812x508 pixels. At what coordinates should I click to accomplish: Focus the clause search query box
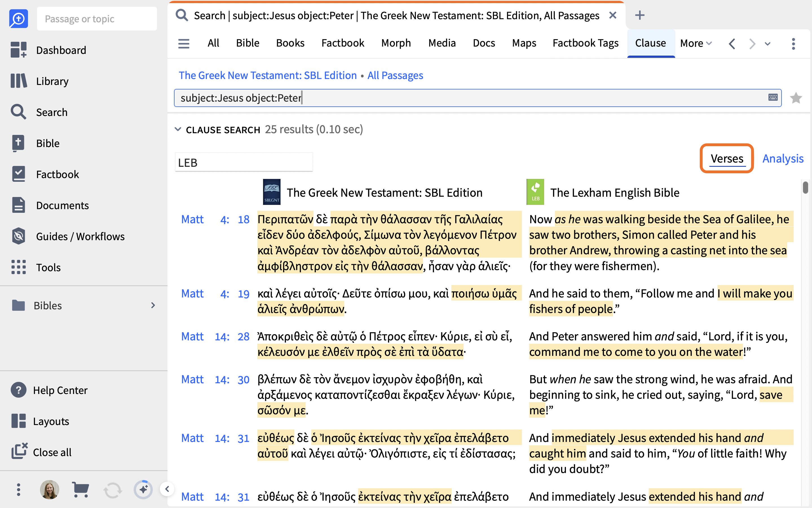[477, 98]
